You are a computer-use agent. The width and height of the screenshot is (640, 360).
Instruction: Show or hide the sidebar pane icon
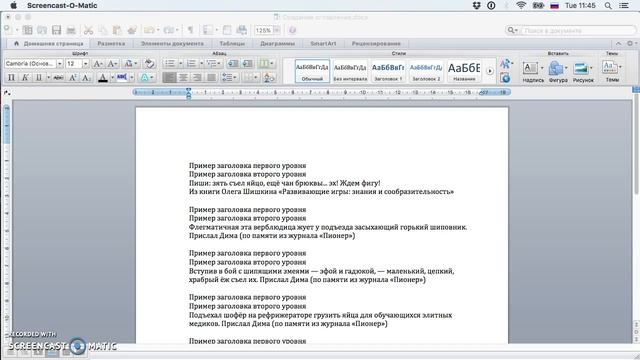tap(208, 30)
